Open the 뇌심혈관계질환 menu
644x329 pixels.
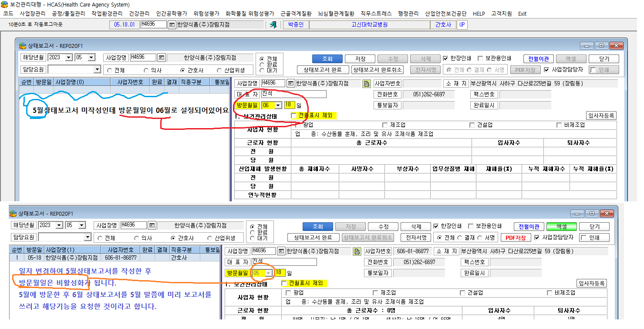pos(336,14)
